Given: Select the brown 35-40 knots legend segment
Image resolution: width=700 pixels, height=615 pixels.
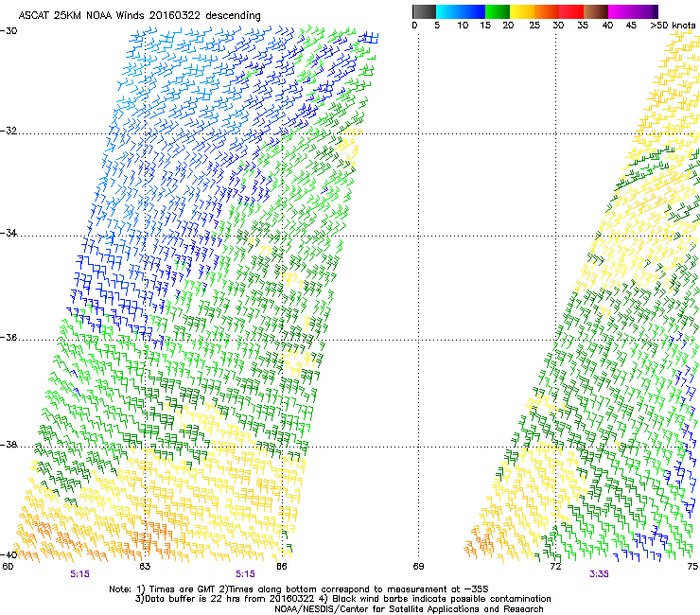Looking at the screenshot, I should tap(596, 11).
